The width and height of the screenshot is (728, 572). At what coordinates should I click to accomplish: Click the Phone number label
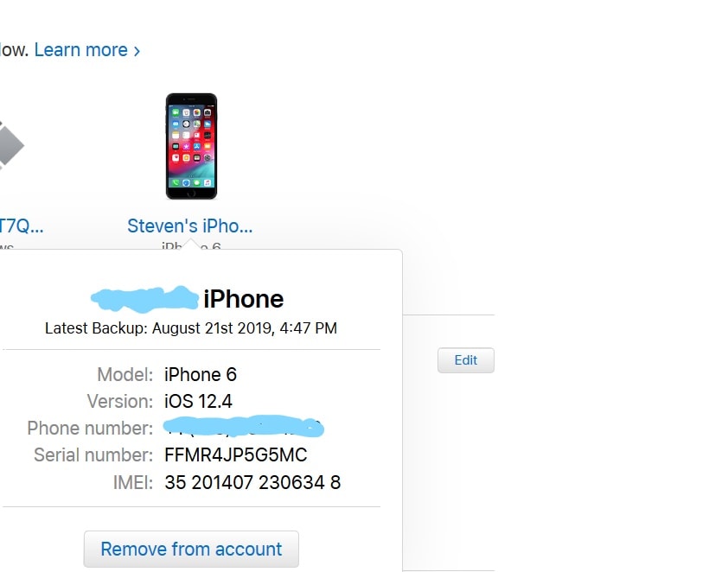[x=90, y=429]
